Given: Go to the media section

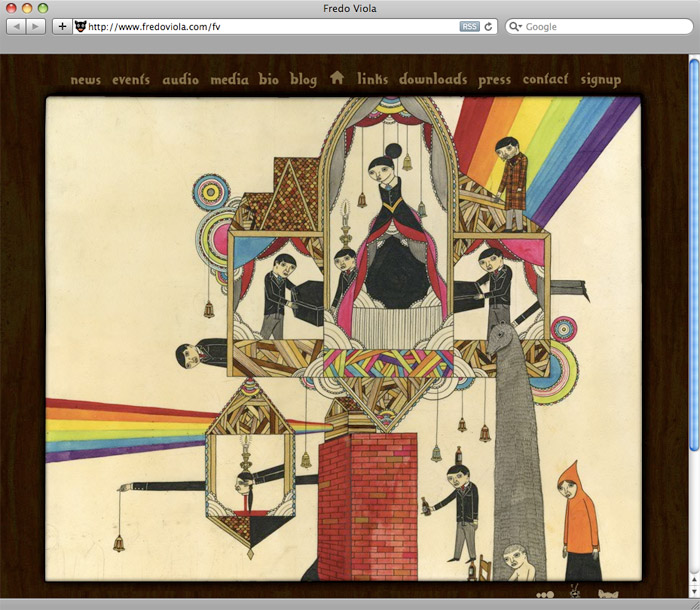Looking at the screenshot, I should pos(229,79).
